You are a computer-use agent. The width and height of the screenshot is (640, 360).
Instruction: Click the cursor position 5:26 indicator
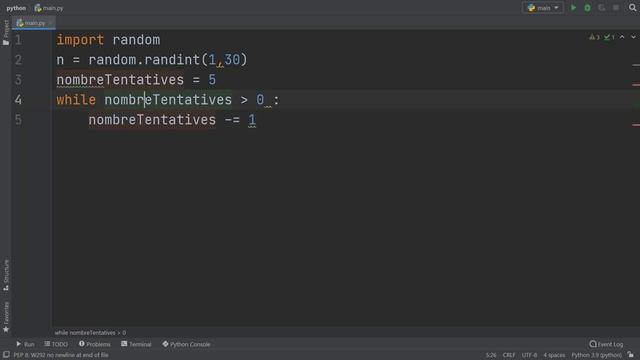click(491, 355)
